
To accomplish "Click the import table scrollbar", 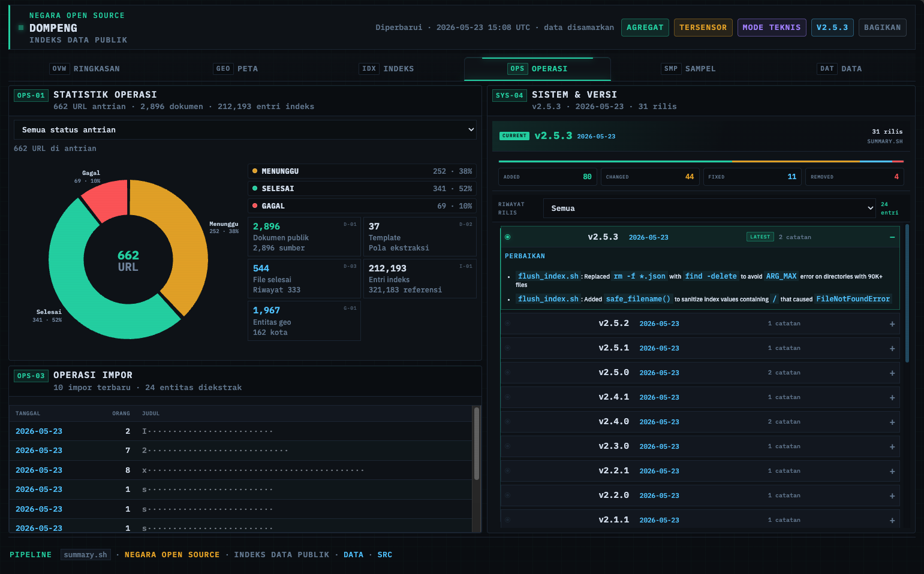I will [477, 443].
